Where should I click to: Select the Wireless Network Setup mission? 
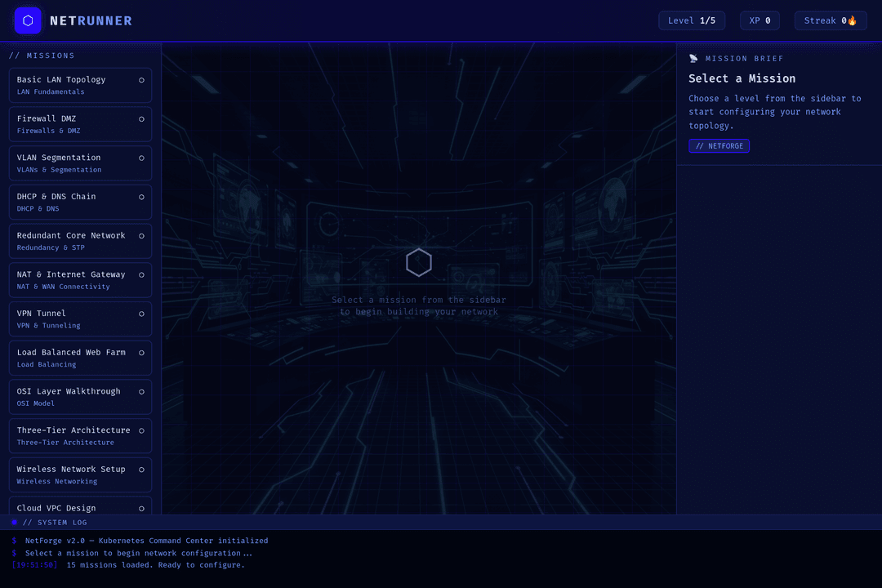tap(80, 475)
